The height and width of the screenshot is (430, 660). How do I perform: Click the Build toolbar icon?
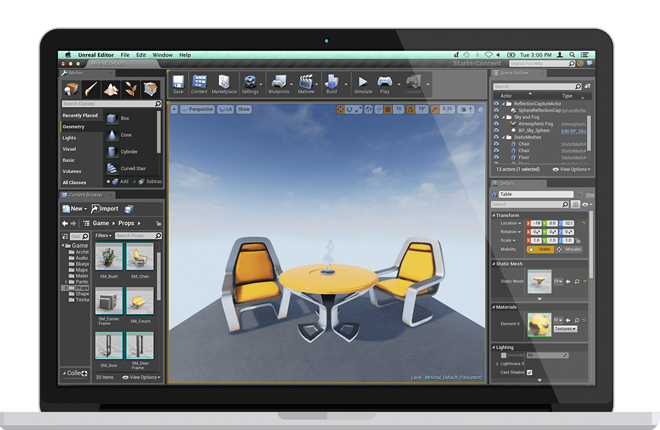click(332, 84)
